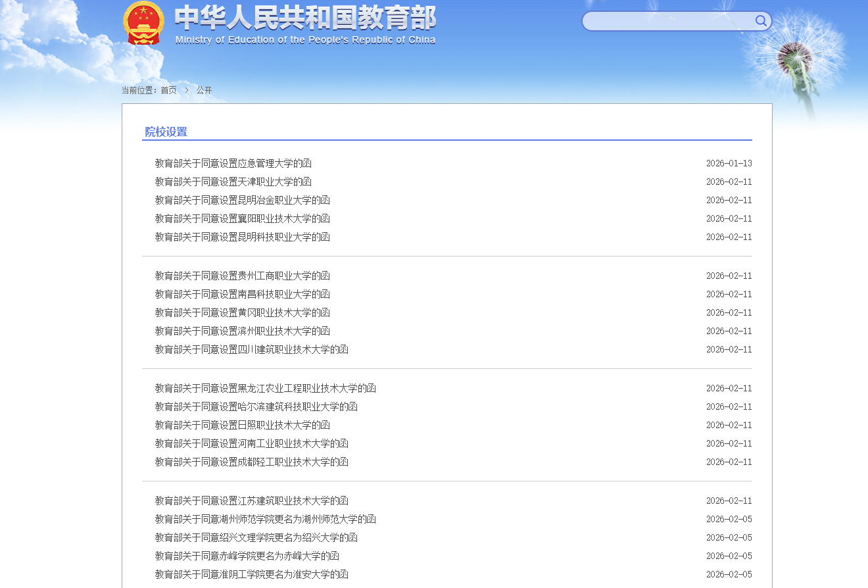
Task: Click the 黄冈职业技术大学 approval link
Action: click(x=242, y=312)
